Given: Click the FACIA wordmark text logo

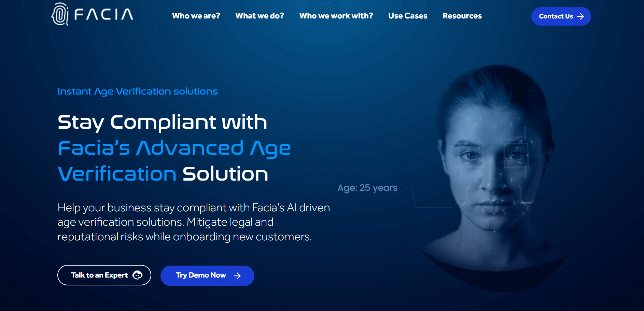Looking at the screenshot, I should point(104,15).
